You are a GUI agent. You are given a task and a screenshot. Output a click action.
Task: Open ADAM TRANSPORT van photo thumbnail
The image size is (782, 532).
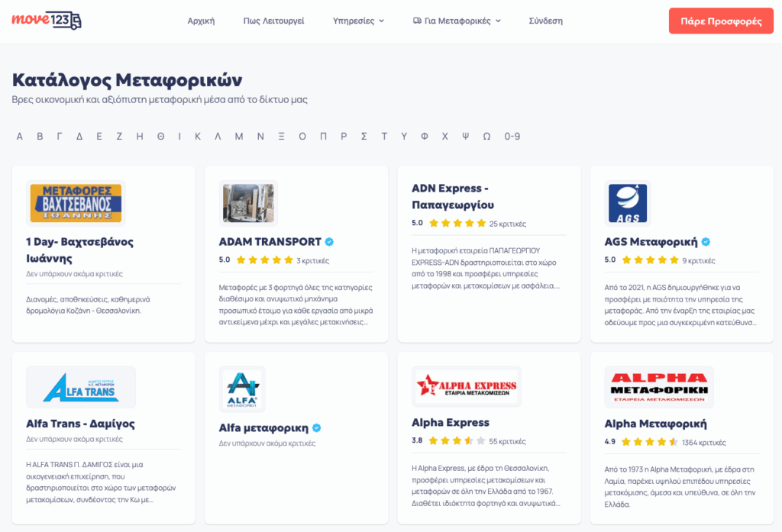tap(248, 204)
